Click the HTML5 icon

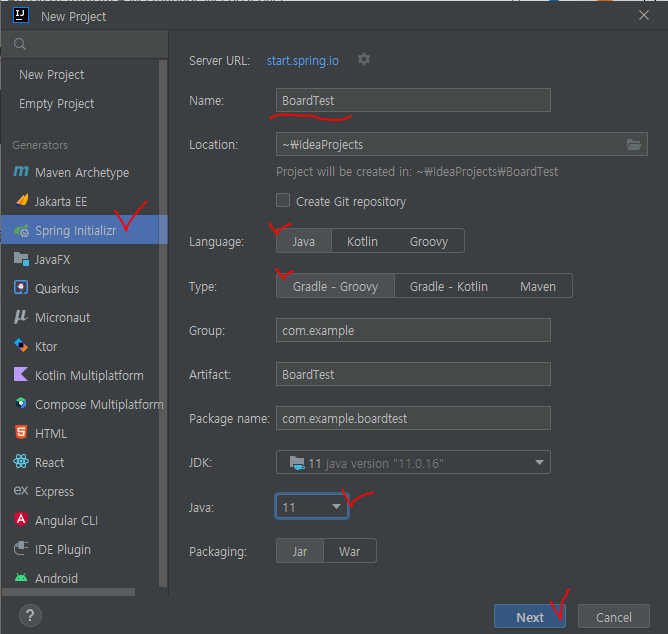tap(21, 432)
